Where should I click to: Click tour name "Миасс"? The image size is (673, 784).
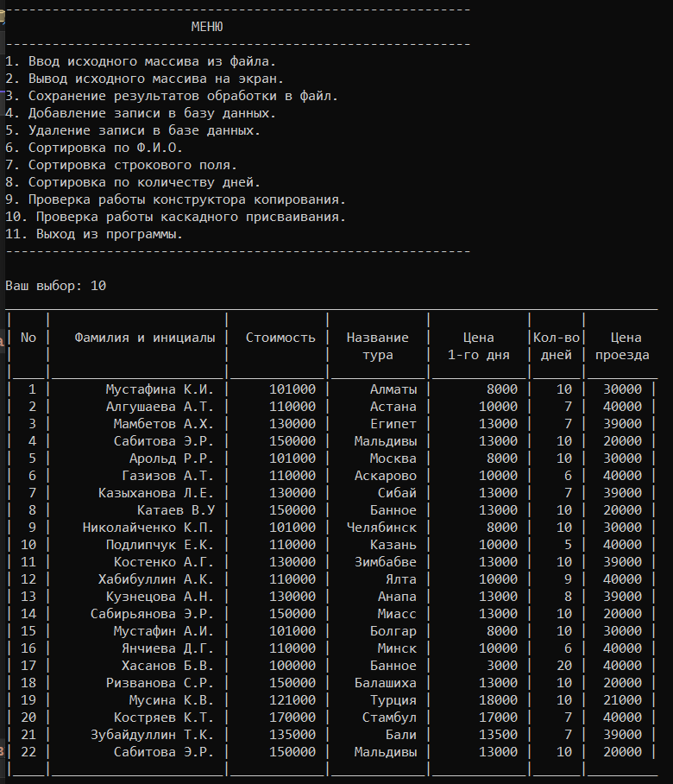397,614
